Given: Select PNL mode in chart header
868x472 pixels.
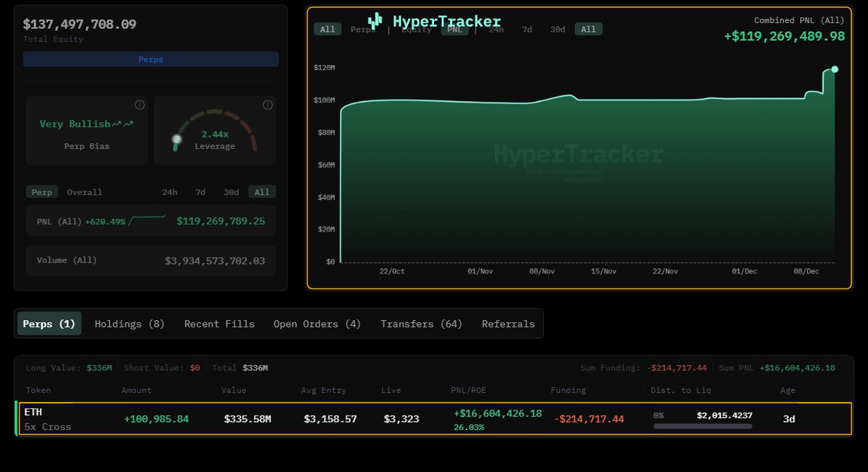Looking at the screenshot, I should [x=454, y=30].
